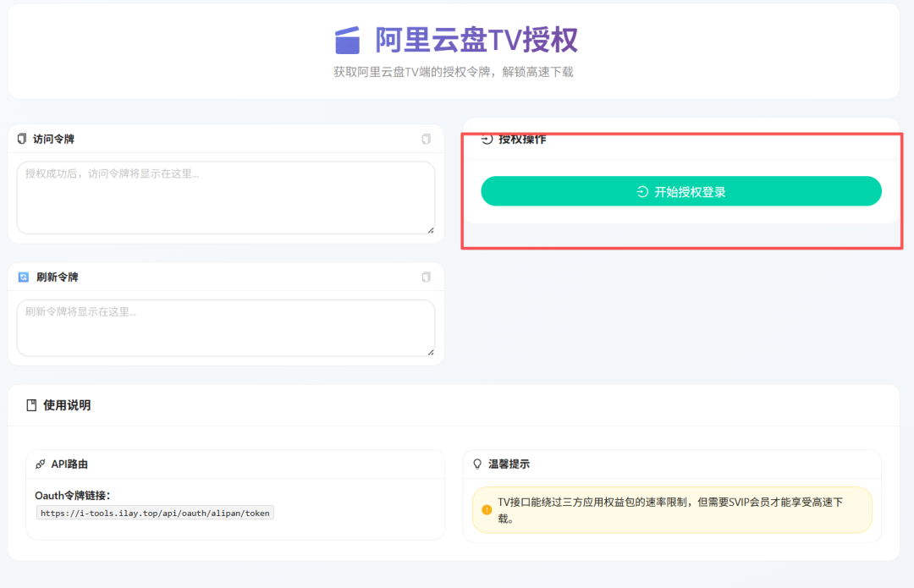
Task: Click the resize handle of the 刷新令牌 textarea
Action: click(x=430, y=351)
